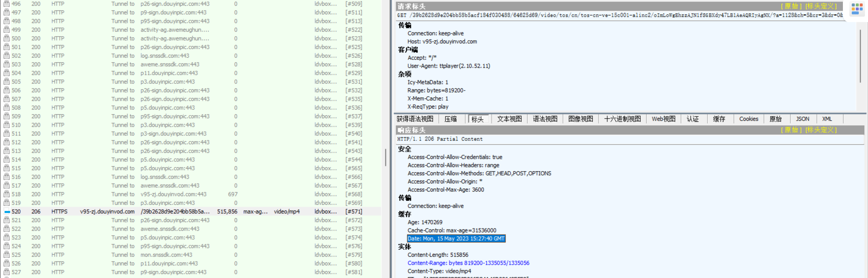Screen dimensions: 868x278
Task: Switch to the JSON tab
Action: (802, 119)
